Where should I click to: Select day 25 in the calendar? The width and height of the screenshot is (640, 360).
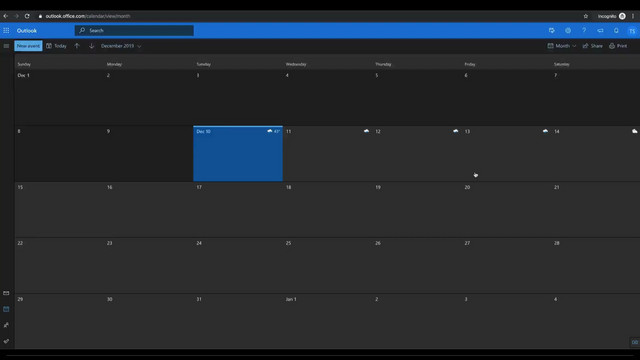tap(327, 265)
